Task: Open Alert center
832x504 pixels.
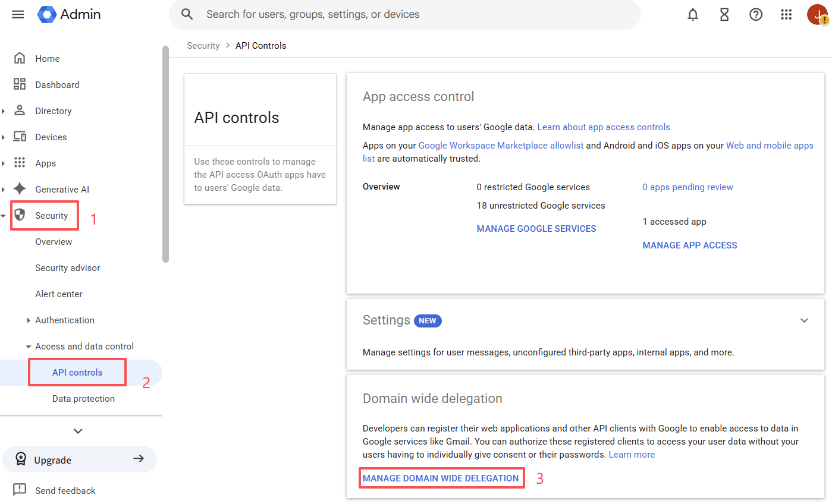Action: pyautogui.click(x=59, y=294)
